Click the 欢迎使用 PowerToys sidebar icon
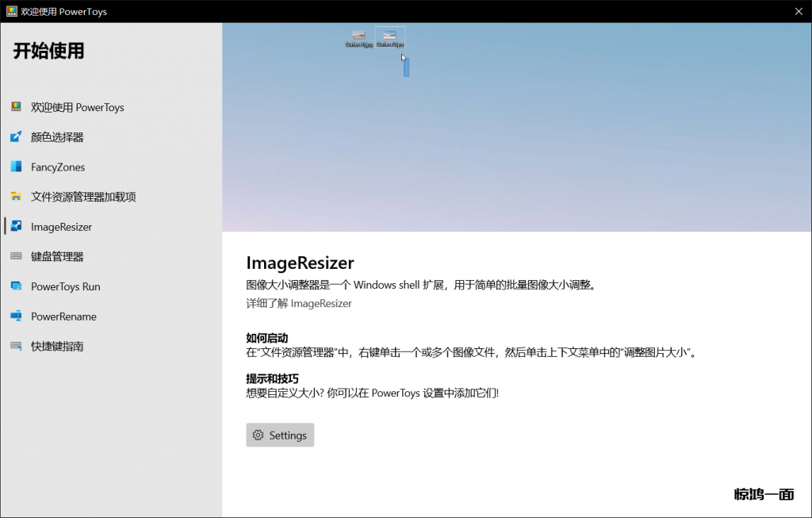The image size is (812, 518). (x=16, y=107)
